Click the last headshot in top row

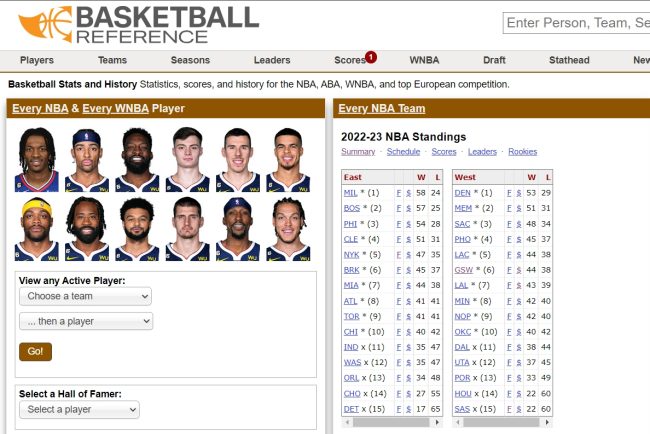coord(287,159)
